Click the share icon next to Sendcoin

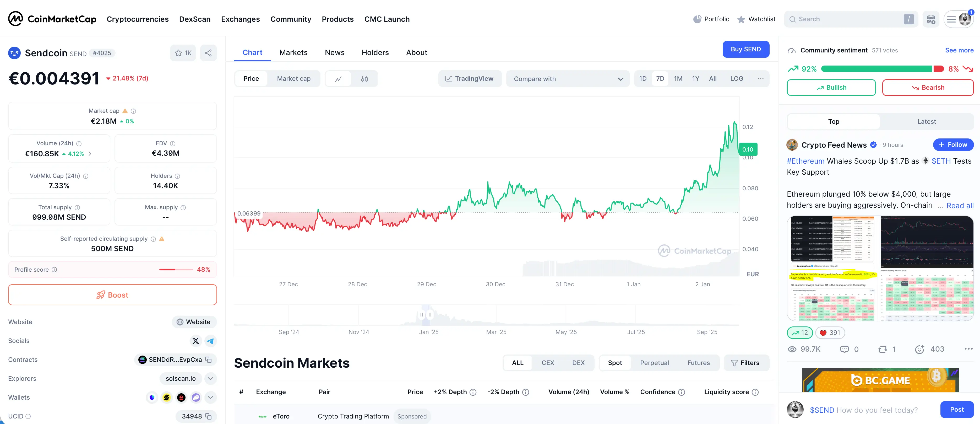[x=208, y=53]
